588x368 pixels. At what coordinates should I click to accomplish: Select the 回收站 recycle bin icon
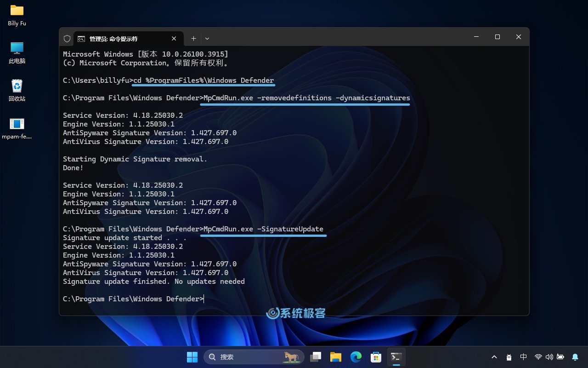(x=17, y=91)
